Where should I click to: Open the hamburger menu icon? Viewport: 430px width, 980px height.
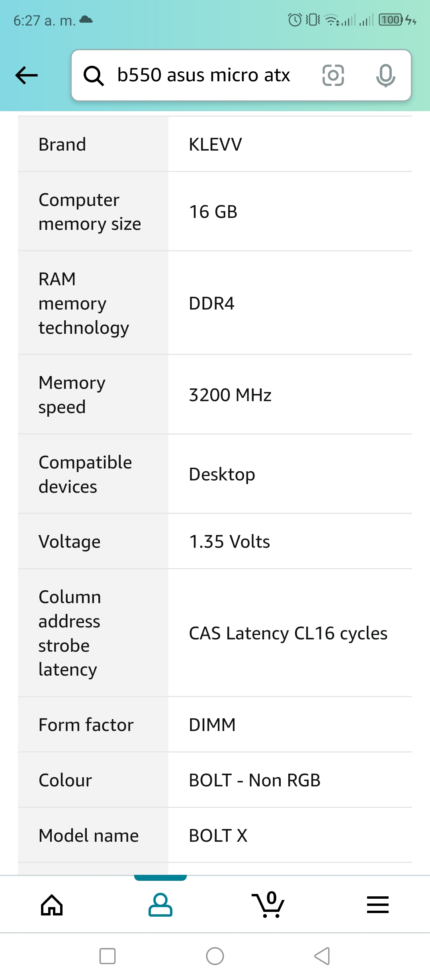(377, 905)
